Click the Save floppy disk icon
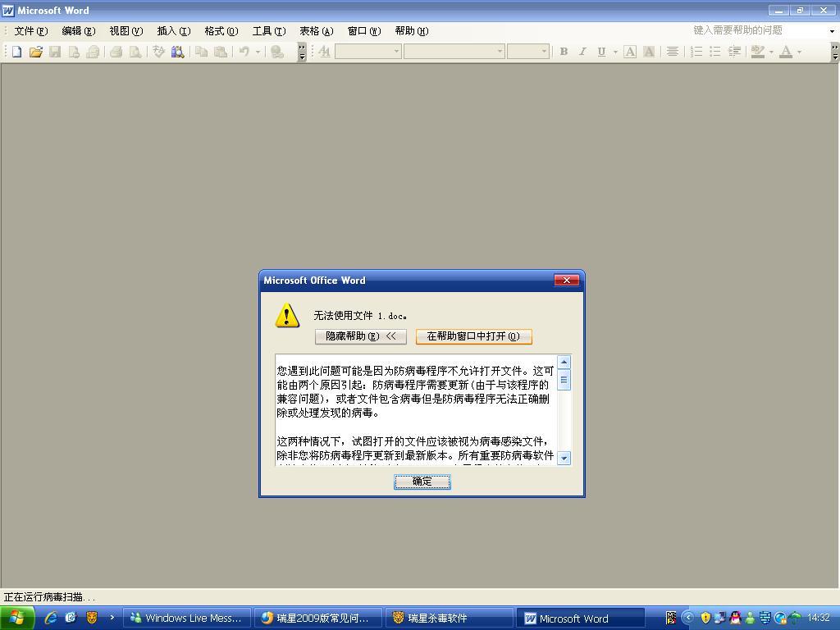 pyautogui.click(x=55, y=52)
